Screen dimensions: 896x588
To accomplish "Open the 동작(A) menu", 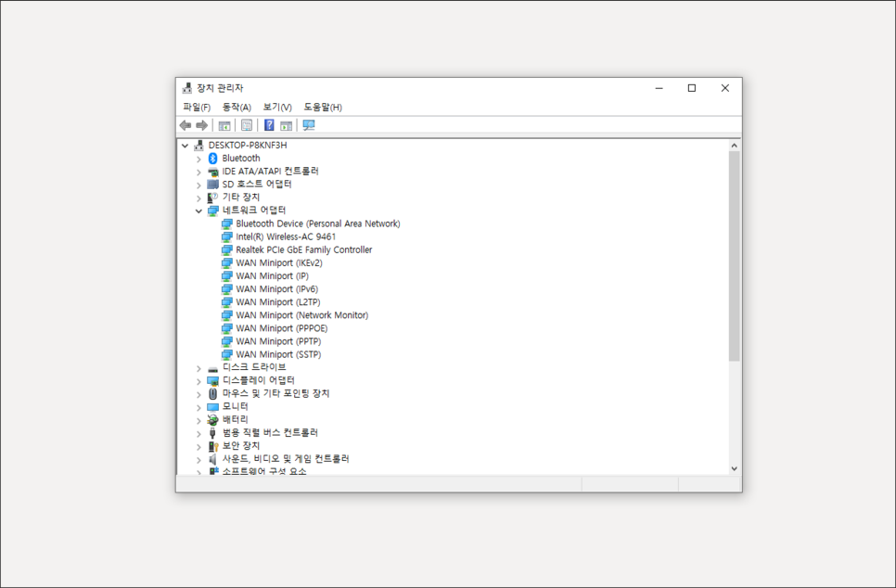I will coord(237,108).
